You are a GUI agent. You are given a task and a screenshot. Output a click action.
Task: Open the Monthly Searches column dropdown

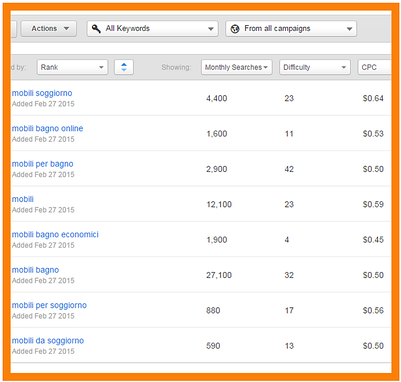(x=237, y=67)
